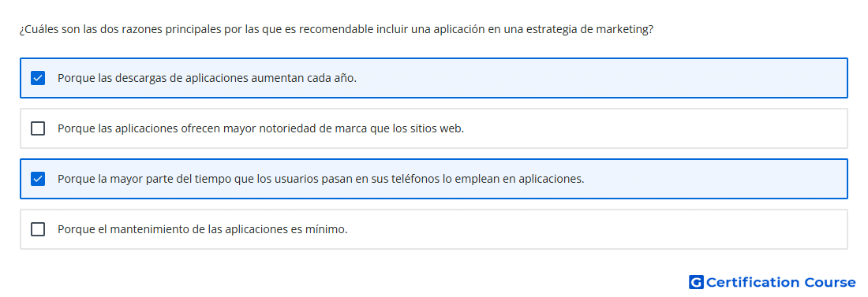Uncheck the 'mayor parte del tiempo' checkbox
The width and height of the screenshot is (868, 297).
click(x=38, y=179)
